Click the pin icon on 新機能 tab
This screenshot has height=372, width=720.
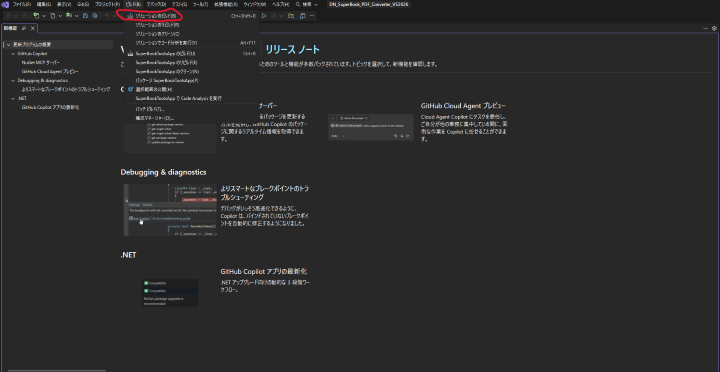(x=24, y=28)
